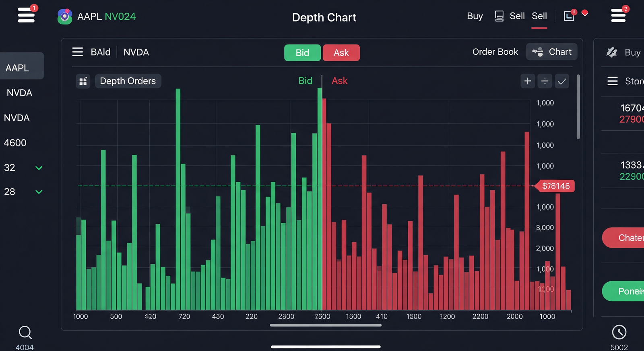The height and width of the screenshot is (351, 644).
Task: Expand the 28 row chevron
Action: tap(39, 192)
